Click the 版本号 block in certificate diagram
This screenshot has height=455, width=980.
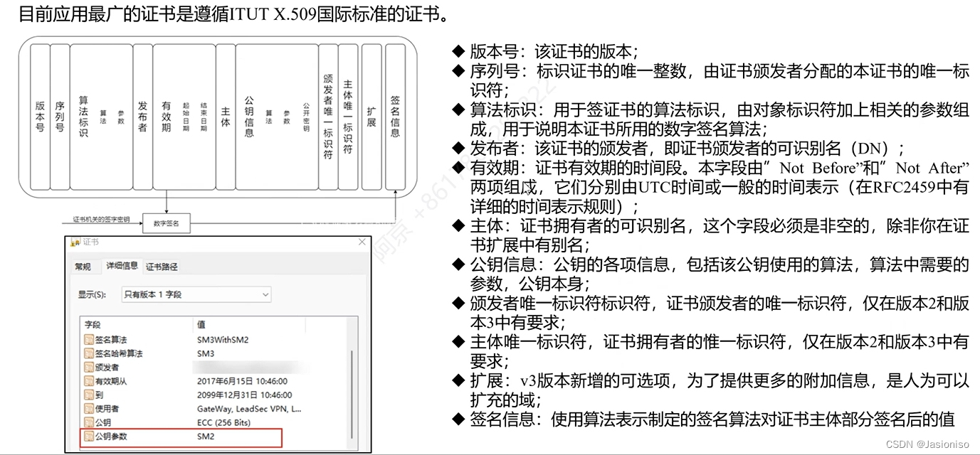(x=40, y=117)
